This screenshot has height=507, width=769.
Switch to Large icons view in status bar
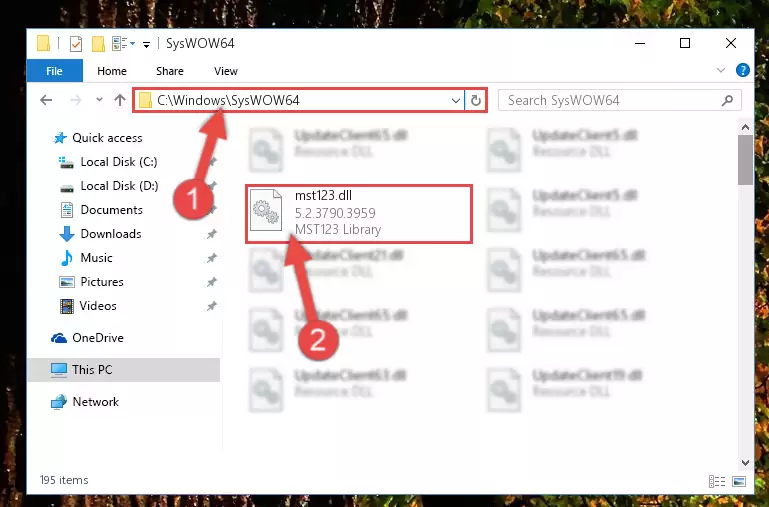pos(739,481)
